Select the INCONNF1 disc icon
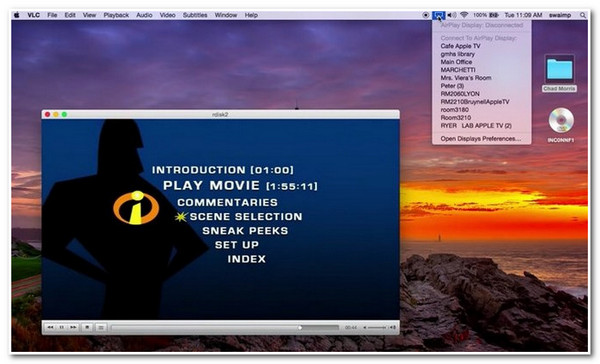600x364 pixels. [561, 125]
